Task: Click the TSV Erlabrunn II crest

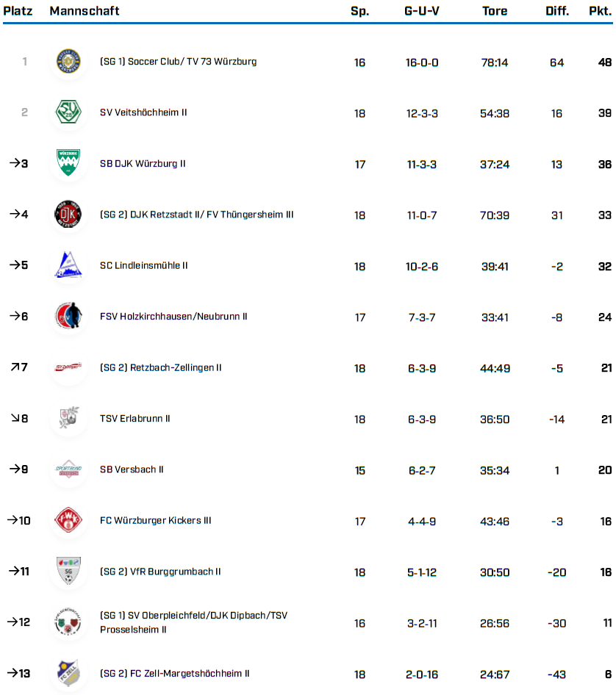Action: click(68, 418)
